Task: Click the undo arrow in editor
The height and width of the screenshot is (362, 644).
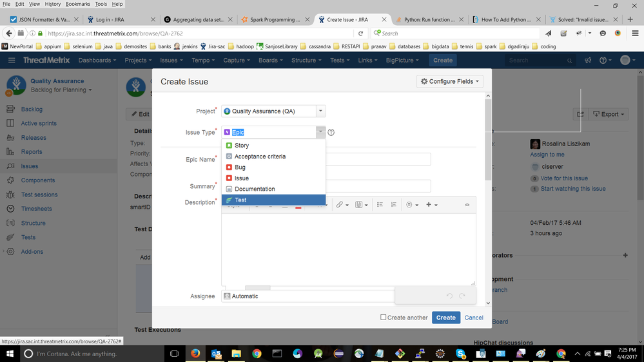Action: 449,296
